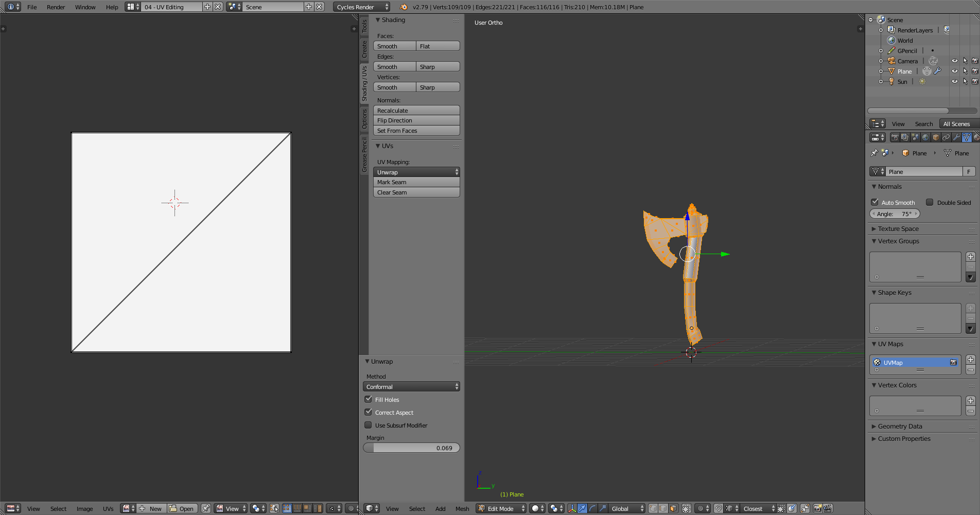This screenshot has height=515, width=980.
Task: Click Recalculate normals button
Action: (416, 110)
